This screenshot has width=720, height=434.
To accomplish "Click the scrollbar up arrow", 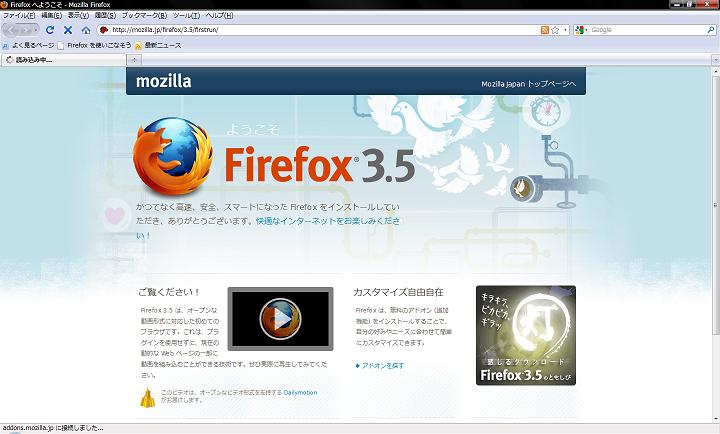I will [x=715, y=72].
